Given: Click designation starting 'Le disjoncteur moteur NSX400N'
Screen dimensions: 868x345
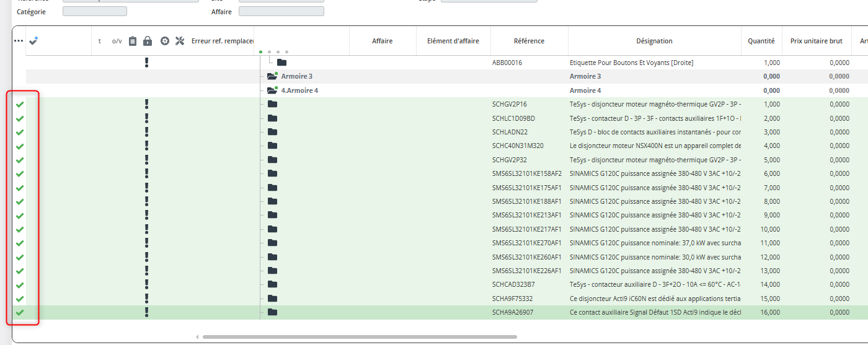Looking at the screenshot, I should click(x=655, y=146).
